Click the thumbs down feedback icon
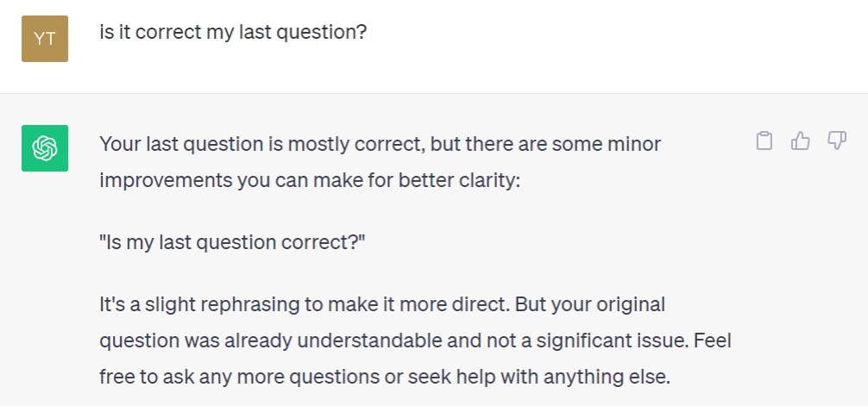This screenshot has height=406, width=868. tap(836, 141)
